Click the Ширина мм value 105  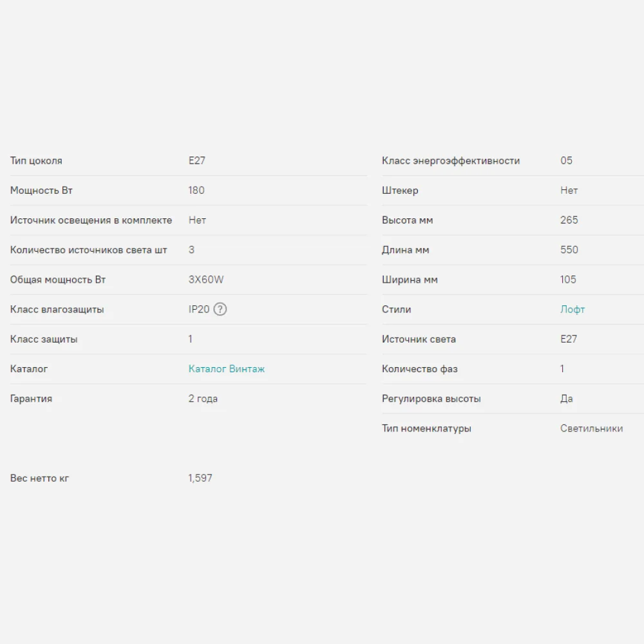tap(569, 279)
